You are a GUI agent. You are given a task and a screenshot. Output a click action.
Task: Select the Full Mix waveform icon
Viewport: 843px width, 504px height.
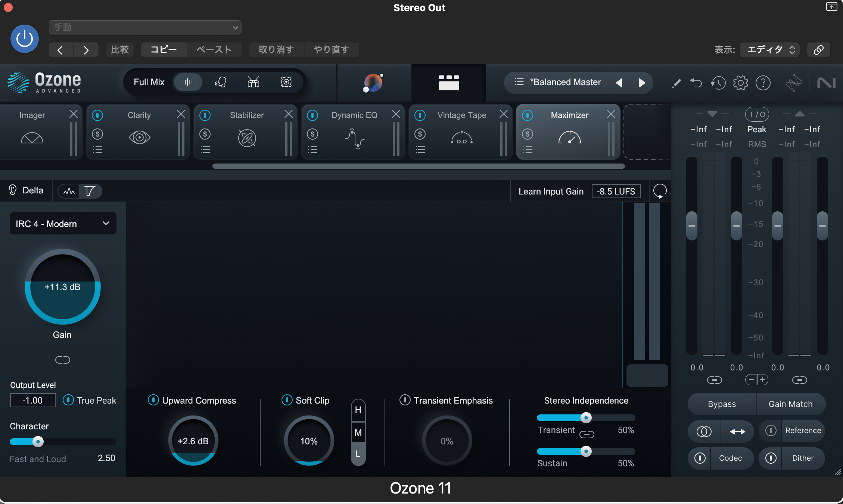tap(188, 82)
